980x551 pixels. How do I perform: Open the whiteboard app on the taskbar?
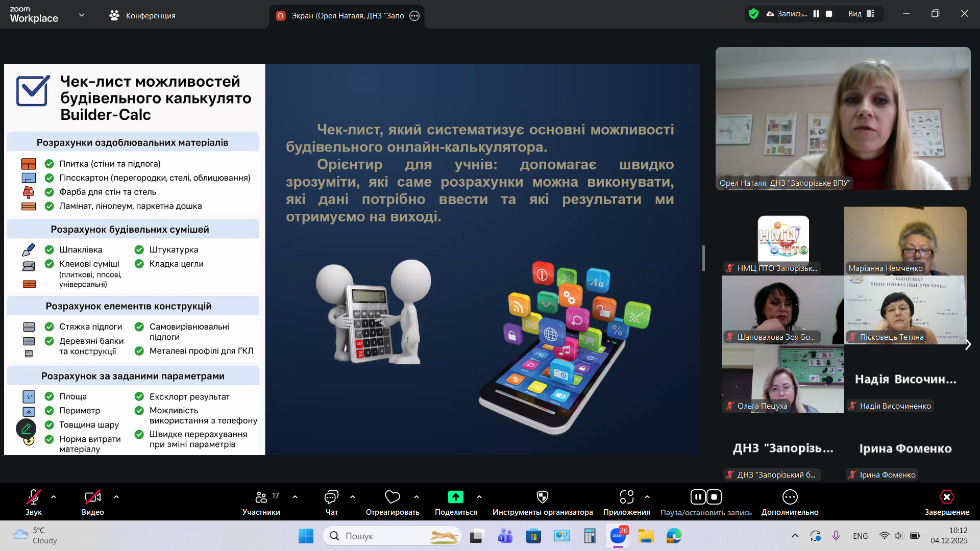click(561, 536)
